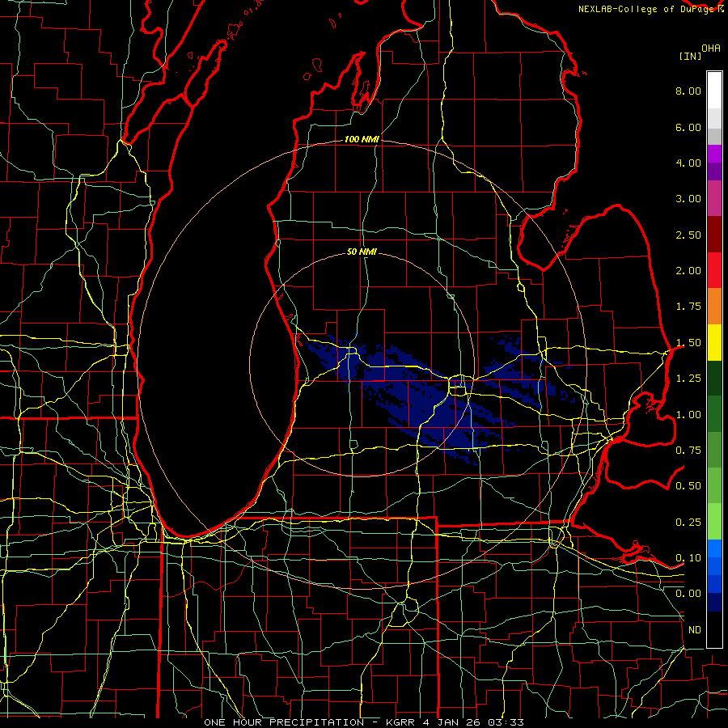Select the dark red legend swatch

714,235
